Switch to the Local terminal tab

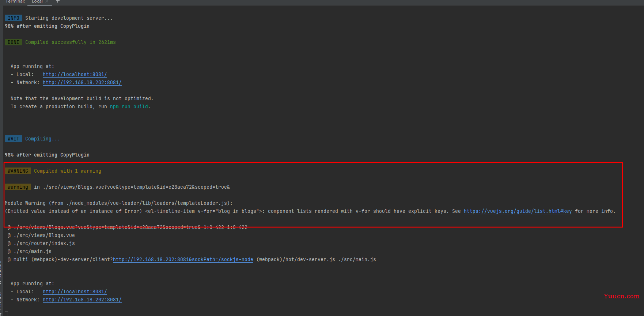(x=37, y=1)
